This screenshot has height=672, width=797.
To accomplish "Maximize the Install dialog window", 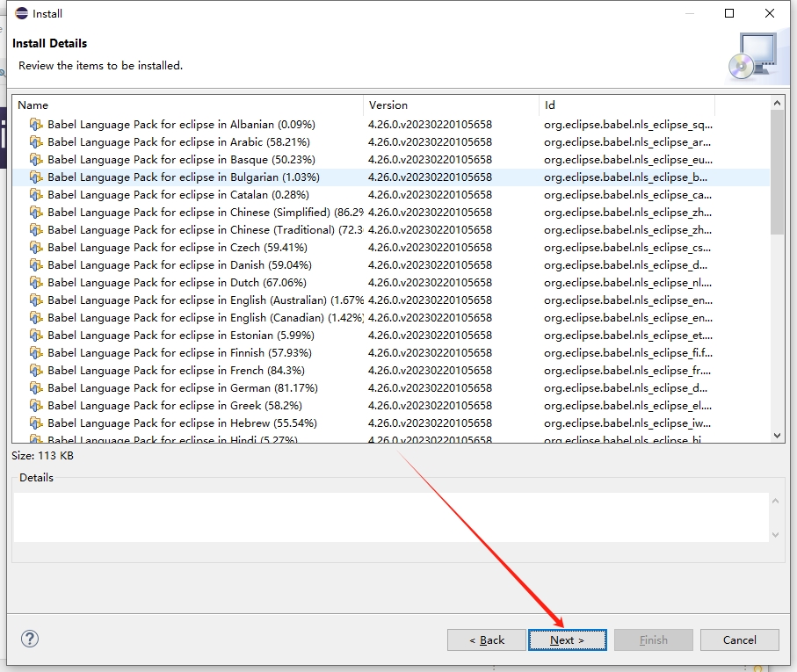I will [729, 13].
